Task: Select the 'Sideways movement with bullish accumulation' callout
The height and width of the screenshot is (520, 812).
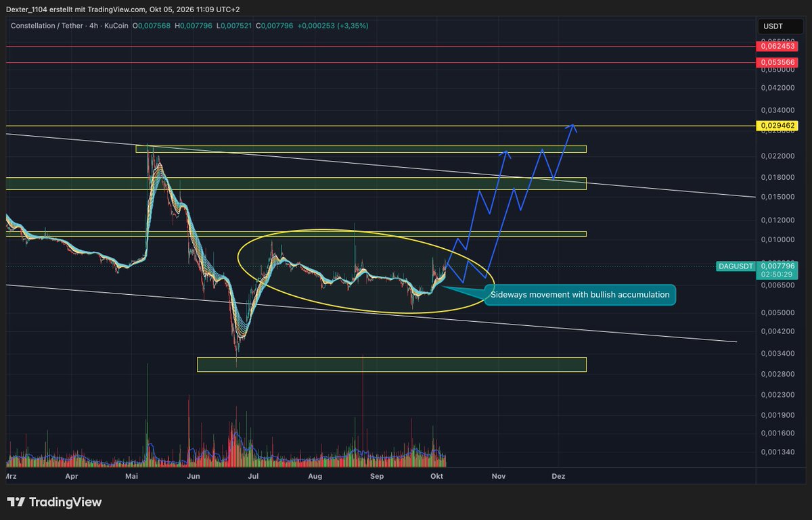Action: coord(581,295)
